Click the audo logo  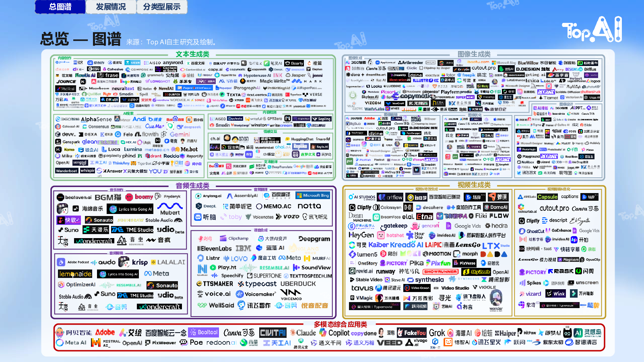pyautogui.click(x=103, y=262)
